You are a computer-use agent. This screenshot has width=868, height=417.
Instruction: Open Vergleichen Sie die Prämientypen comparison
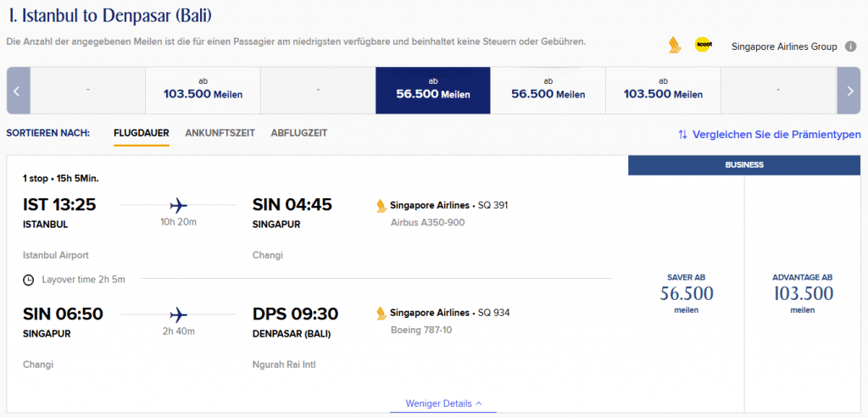[769, 134]
